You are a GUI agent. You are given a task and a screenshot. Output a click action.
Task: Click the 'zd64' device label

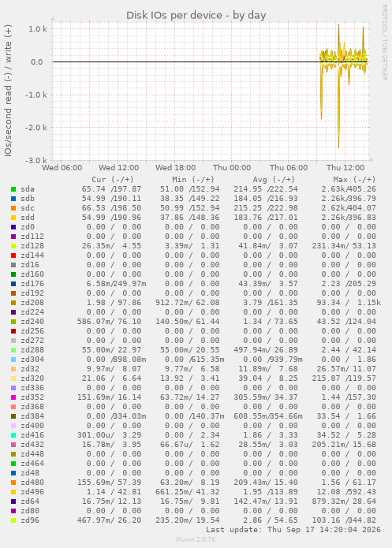point(30,501)
